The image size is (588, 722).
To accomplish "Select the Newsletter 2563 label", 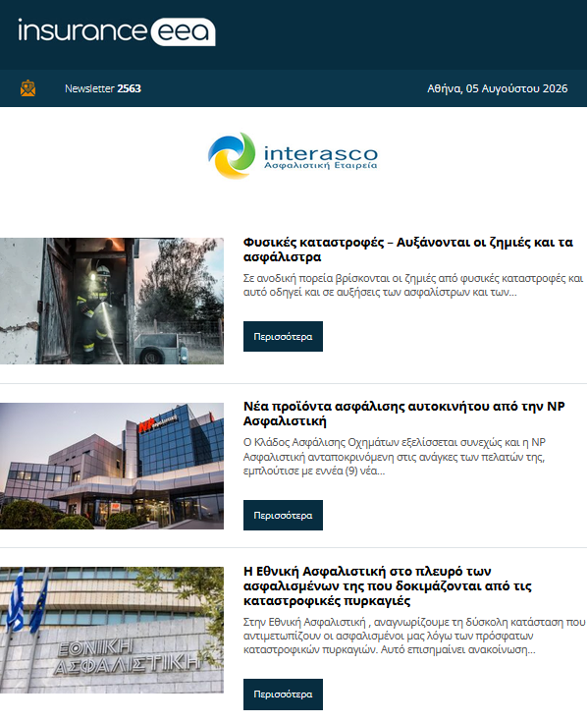I will click(x=103, y=88).
